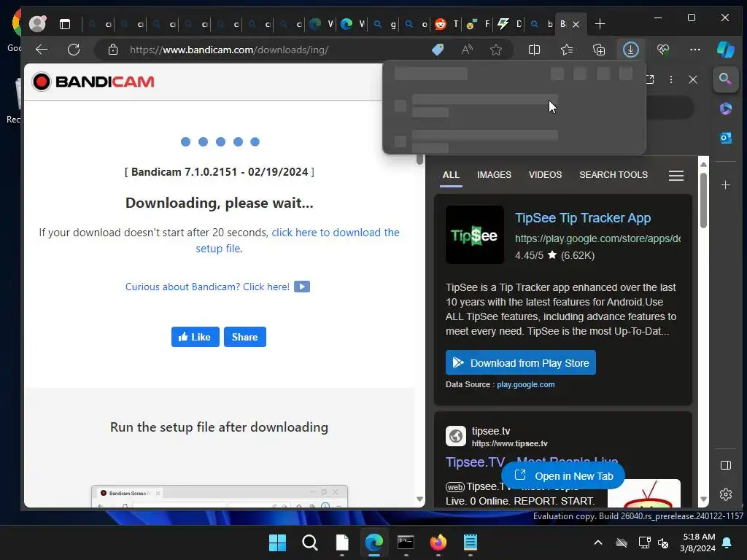Open the tab actions menu icon
The image size is (747, 560).
point(65,24)
